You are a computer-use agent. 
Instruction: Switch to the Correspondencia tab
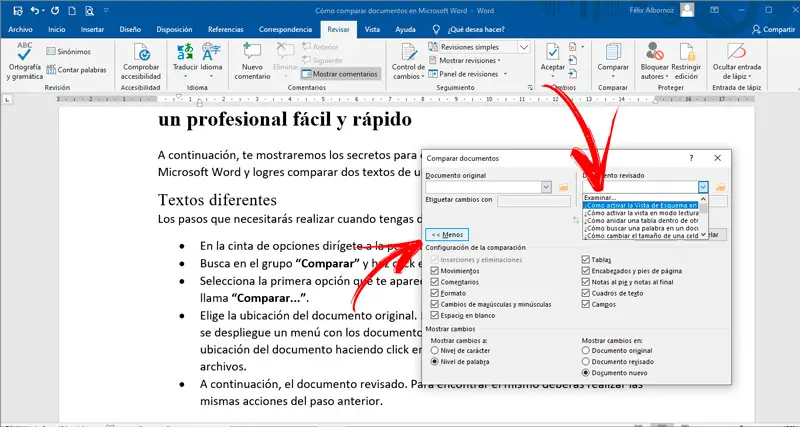[x=285, y=30]
